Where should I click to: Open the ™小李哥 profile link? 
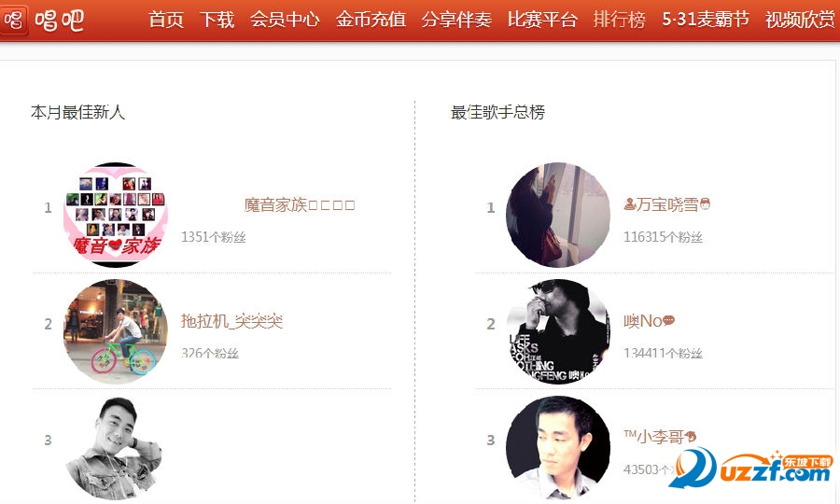tap(660, 437)
